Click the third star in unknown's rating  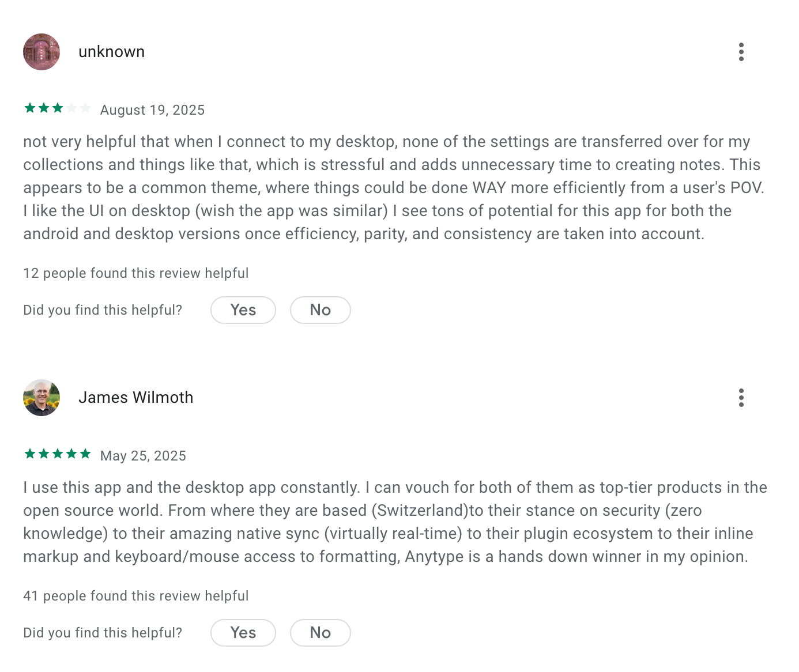coord(58,108)
